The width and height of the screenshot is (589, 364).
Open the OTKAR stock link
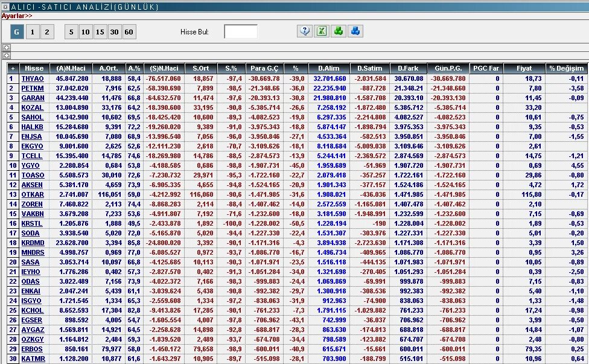tap(33, 194)
